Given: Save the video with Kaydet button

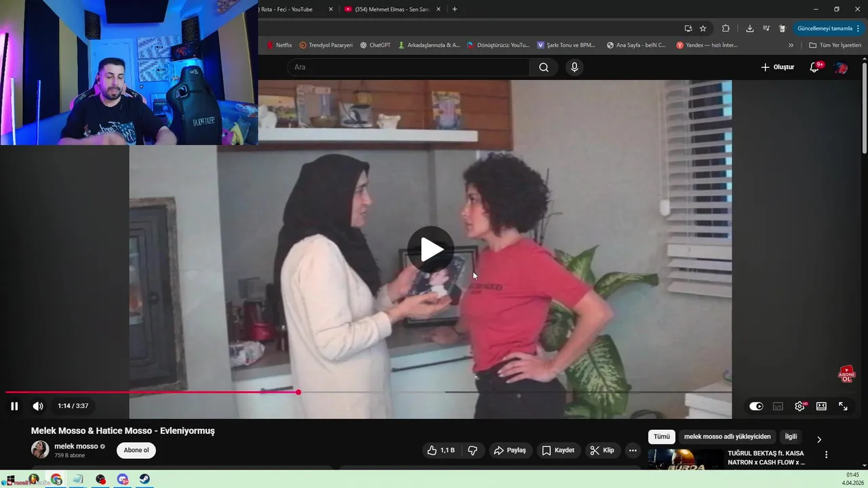Looking at the screenshot, I should [557, 450].
